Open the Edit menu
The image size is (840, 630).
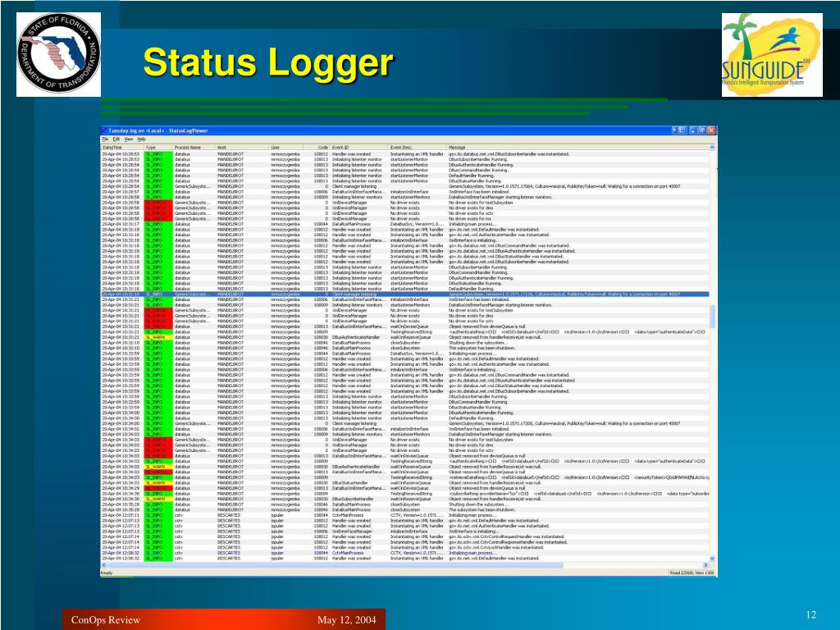click(116, 139)
